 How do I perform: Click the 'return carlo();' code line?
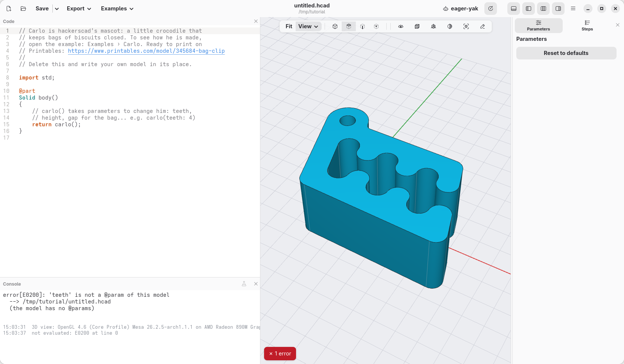[x=56, y=124]
